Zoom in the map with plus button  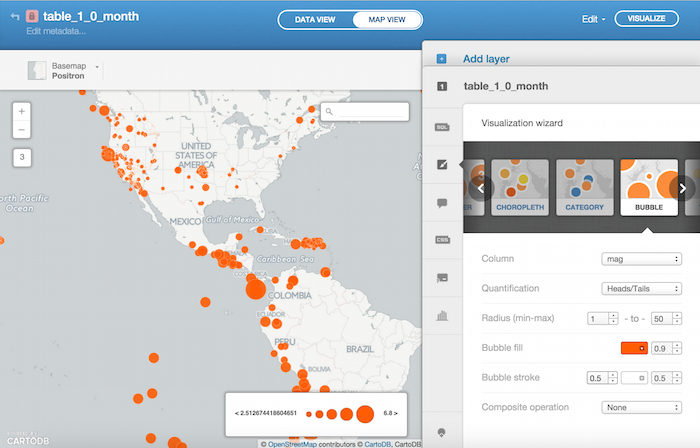[21, 111]
